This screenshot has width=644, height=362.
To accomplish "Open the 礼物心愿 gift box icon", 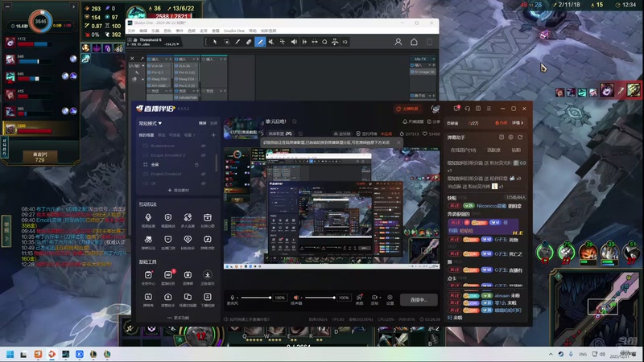I will tap(208, 217).
